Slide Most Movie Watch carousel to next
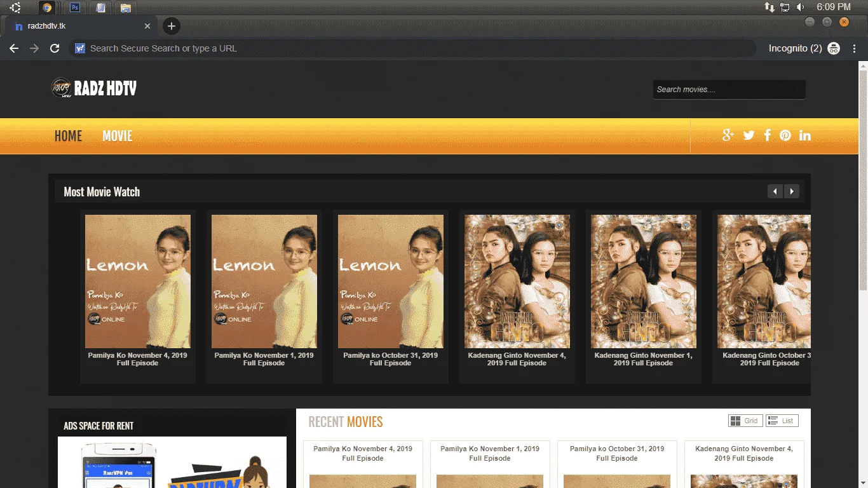Viewport: 868px width, 488px height. click(792, 191)
